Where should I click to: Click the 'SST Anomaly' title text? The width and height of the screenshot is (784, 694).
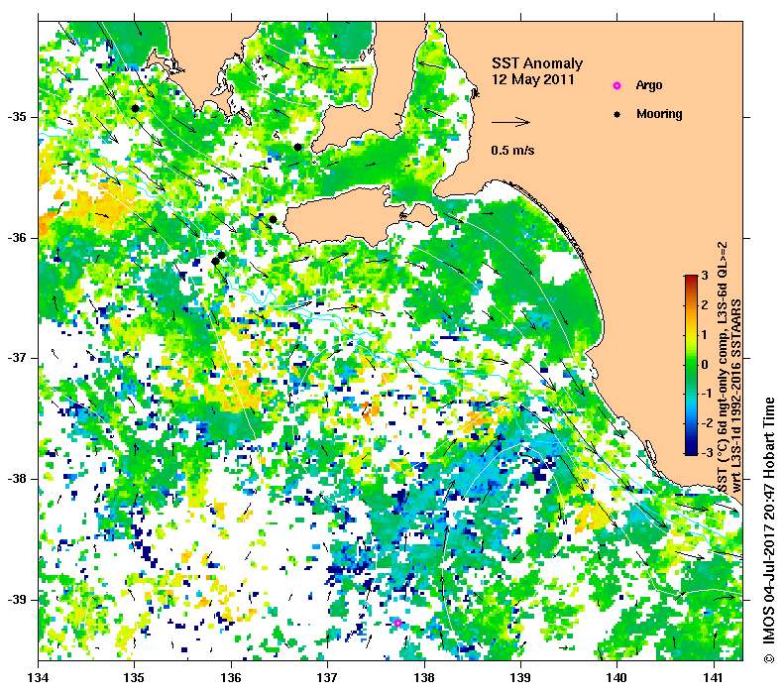pos(537,63)
